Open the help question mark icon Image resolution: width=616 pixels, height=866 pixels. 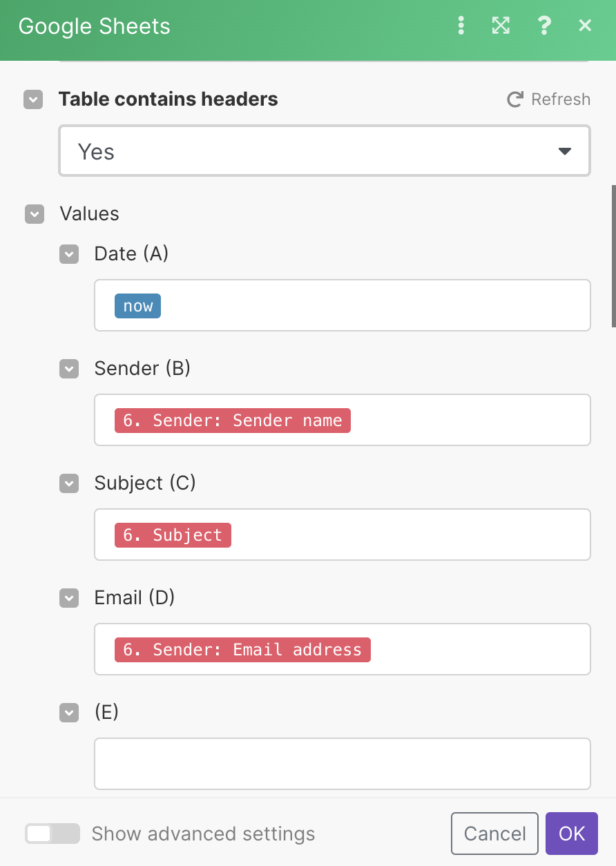[544, 26]
